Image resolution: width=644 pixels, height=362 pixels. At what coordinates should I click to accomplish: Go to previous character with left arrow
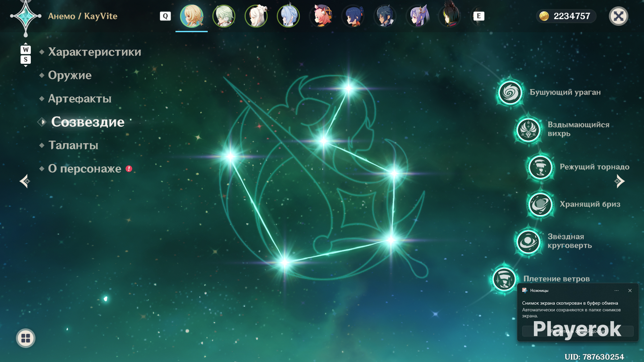[x=25, y=181]
